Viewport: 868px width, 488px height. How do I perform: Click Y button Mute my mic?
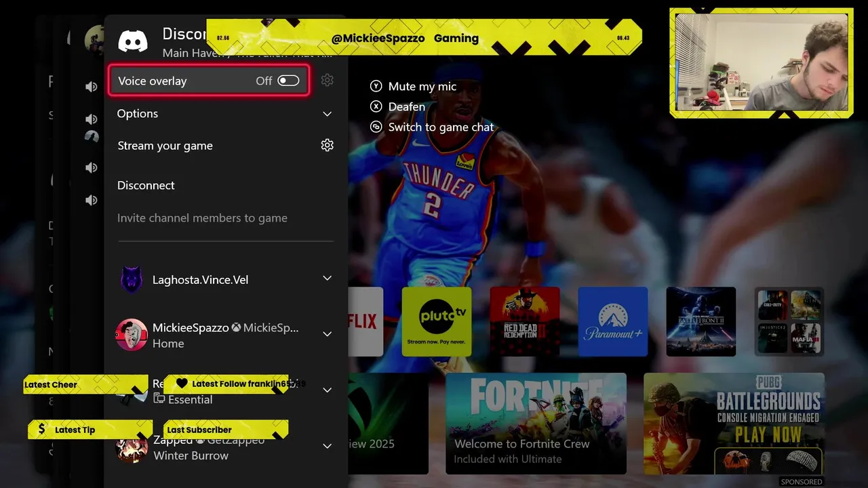coord(376,86)
